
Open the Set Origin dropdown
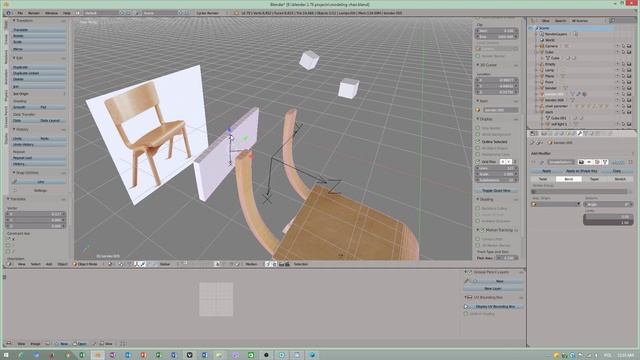[39, 94]
